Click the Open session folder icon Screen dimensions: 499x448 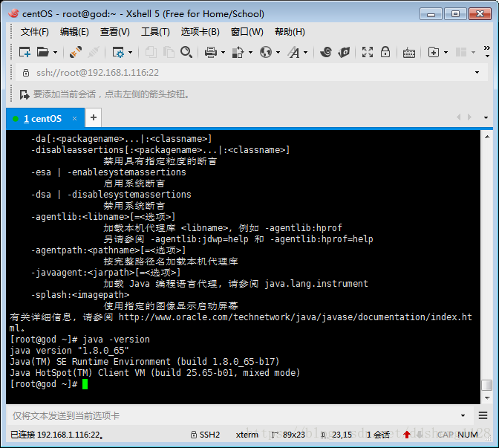[x=42, y=52]
